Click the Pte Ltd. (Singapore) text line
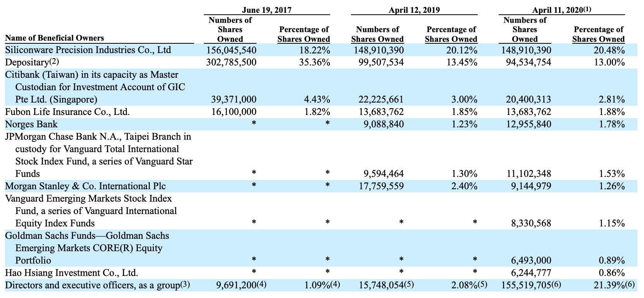 coord(56,99)
